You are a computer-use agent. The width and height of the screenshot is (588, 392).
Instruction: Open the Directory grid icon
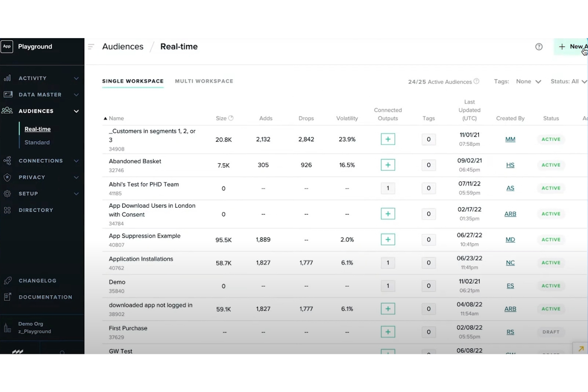pos(7,210)
